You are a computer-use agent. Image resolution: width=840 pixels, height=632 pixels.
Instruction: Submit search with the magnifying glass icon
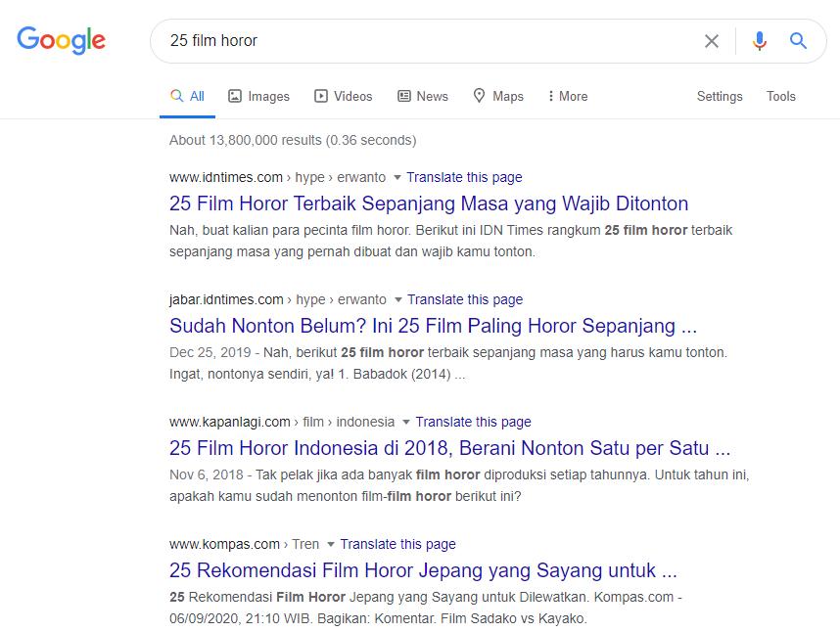798,41
